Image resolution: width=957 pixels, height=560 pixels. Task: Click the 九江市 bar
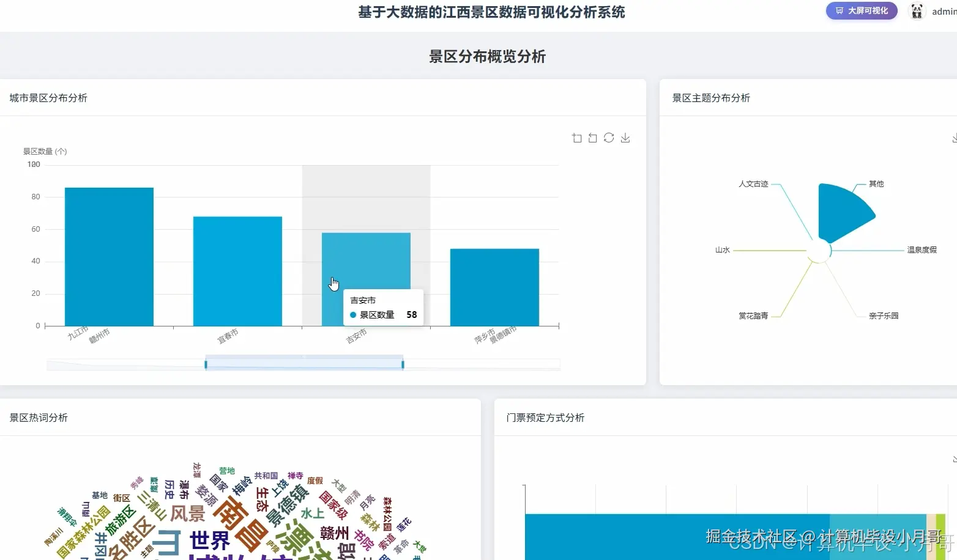pos(108,257)
